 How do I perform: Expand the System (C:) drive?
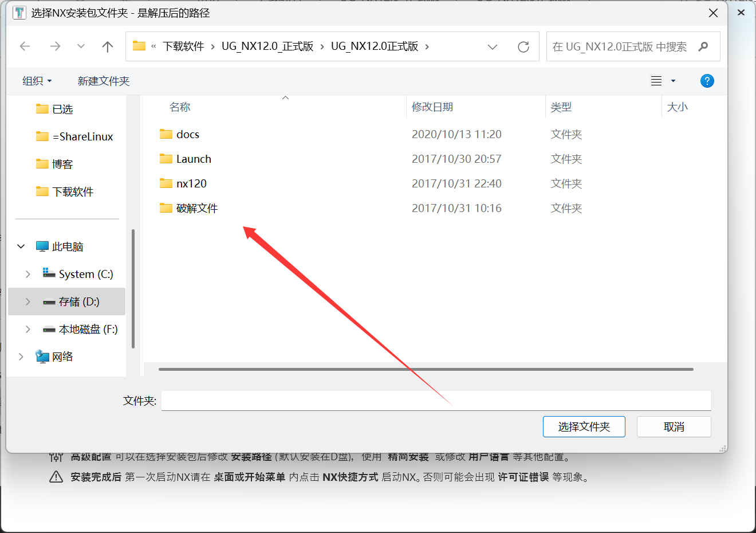[x=28, y=274]
